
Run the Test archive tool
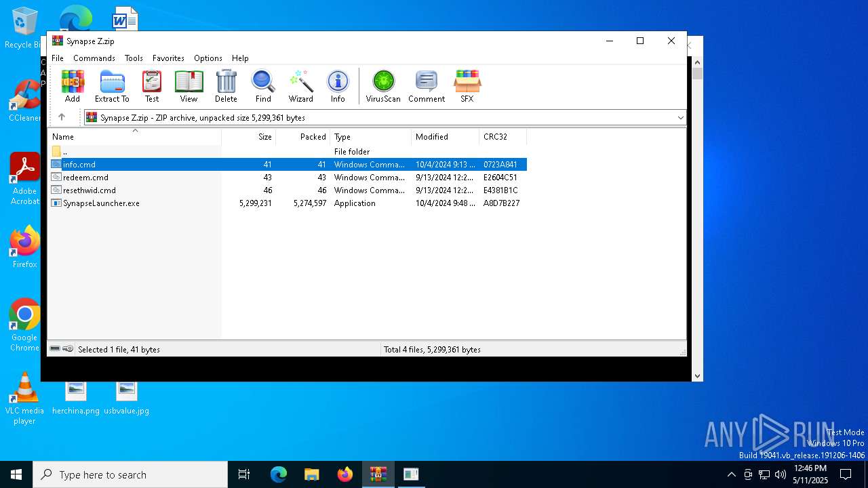(152, 86)
